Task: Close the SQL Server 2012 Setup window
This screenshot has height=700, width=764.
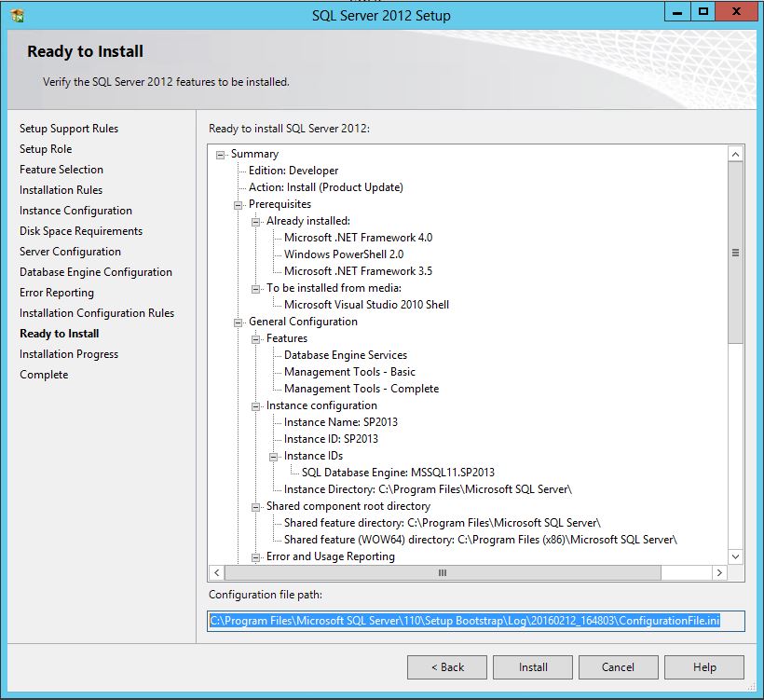Action: click(x=736, y=12)
